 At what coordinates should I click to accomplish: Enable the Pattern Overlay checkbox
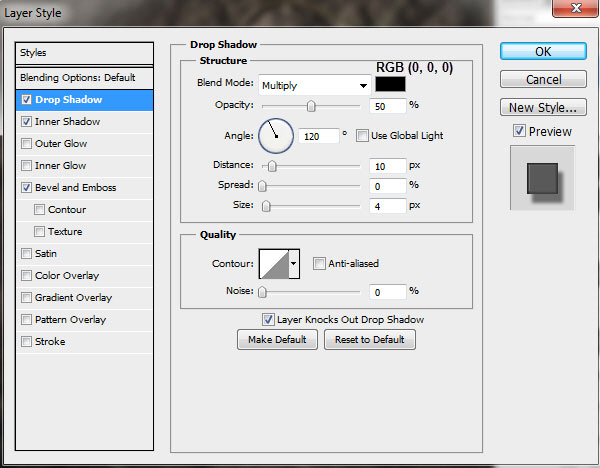[x=26, y=320]
